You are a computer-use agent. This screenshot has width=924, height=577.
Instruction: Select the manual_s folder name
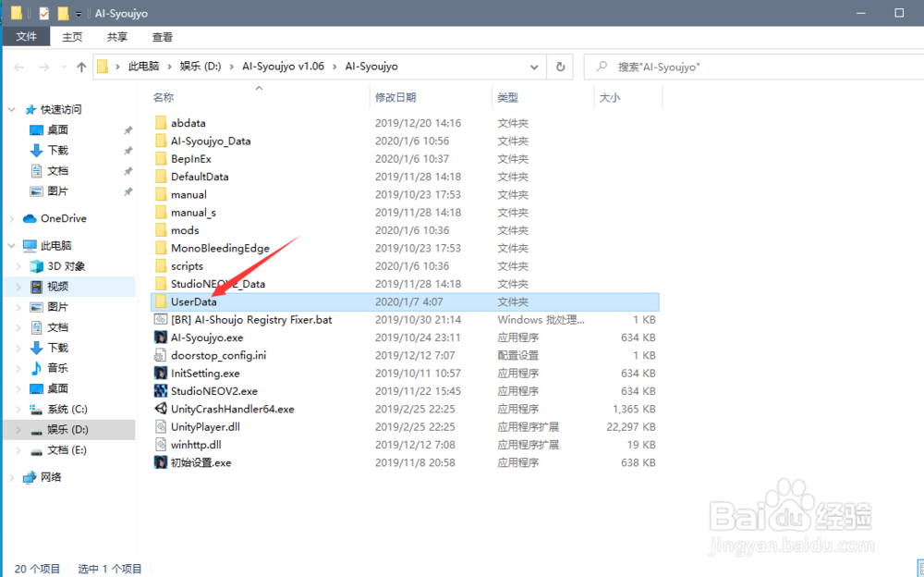(x=193, y=213)
